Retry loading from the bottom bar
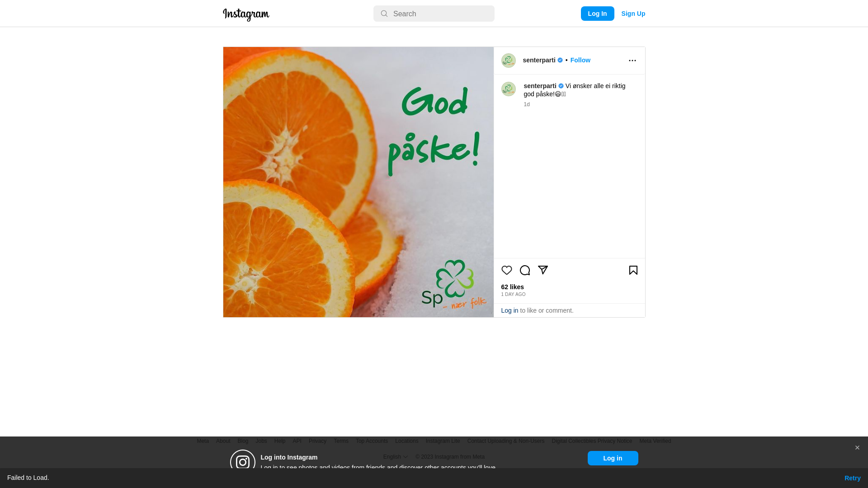The width and height of the screenshot is (868, 488). (x=852, y=478)
